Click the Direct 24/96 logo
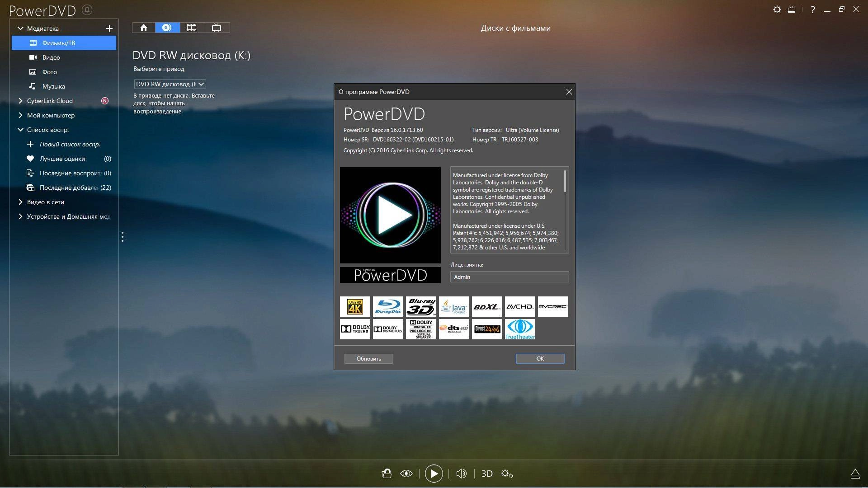 click(x=487, y=329)
